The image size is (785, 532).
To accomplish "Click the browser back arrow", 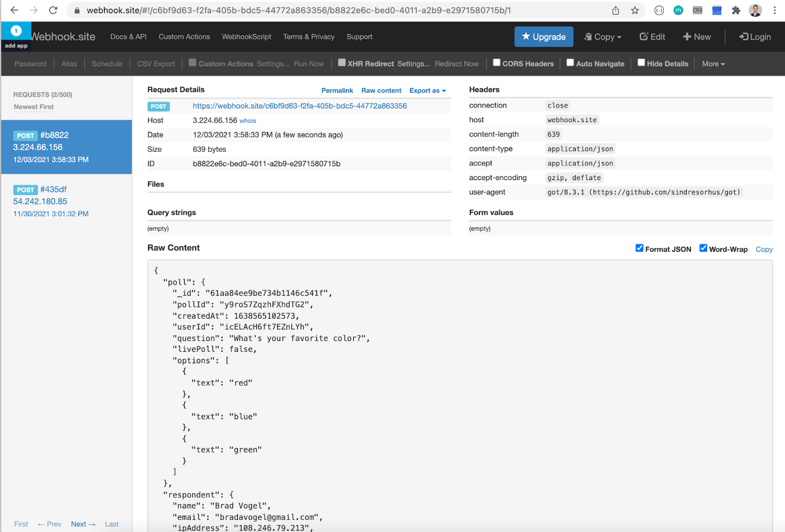I will point(15,10).
